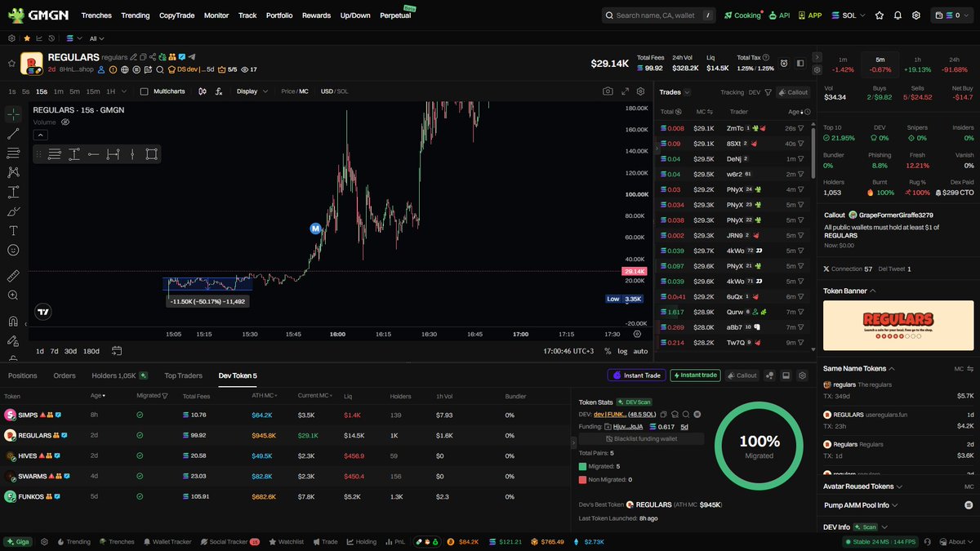Add REGULARS to favorites star
Image resolution: width=980 pixels, height=551 pixels.
point(13,63)
